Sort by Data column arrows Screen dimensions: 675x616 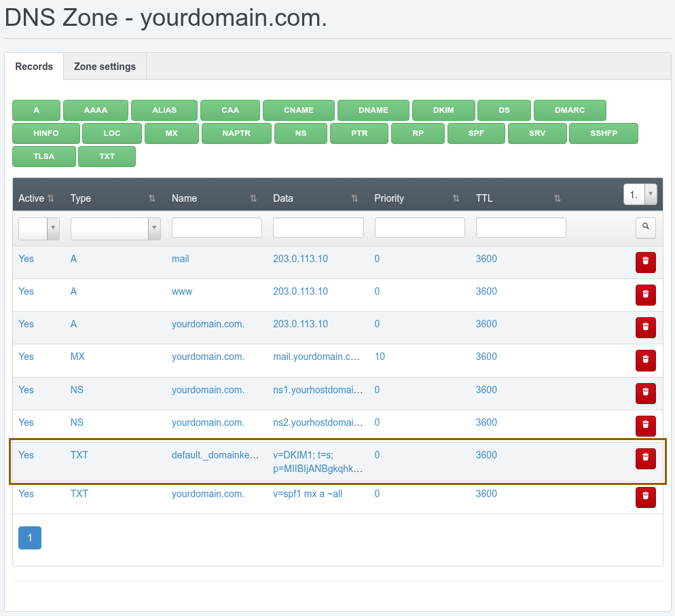354,198
